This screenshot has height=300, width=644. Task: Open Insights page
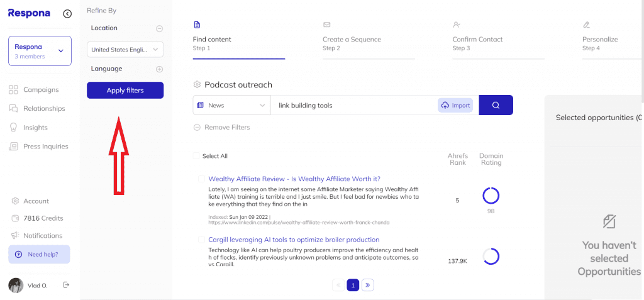(x=35, y=128)
